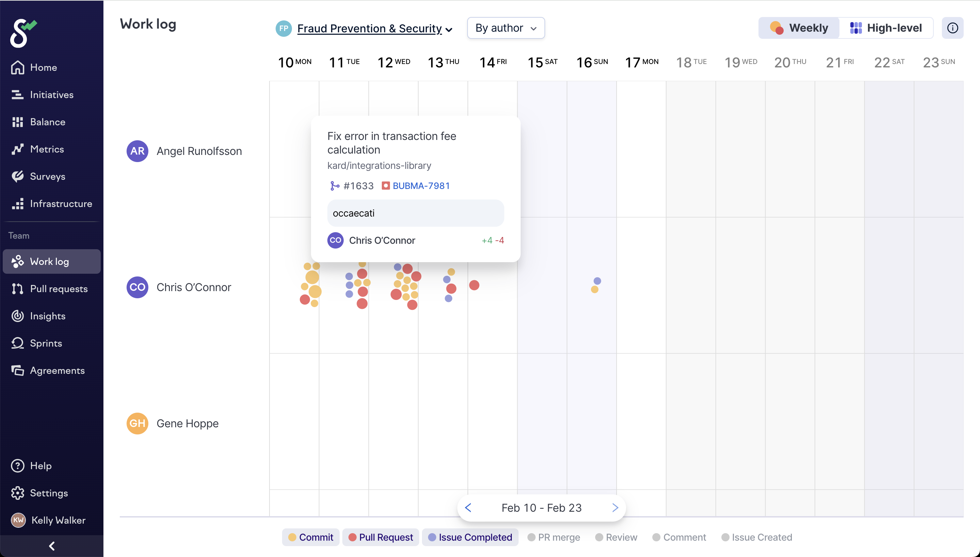Toggle the Commit legend filter
980x557 pixels.
point(311,537)
